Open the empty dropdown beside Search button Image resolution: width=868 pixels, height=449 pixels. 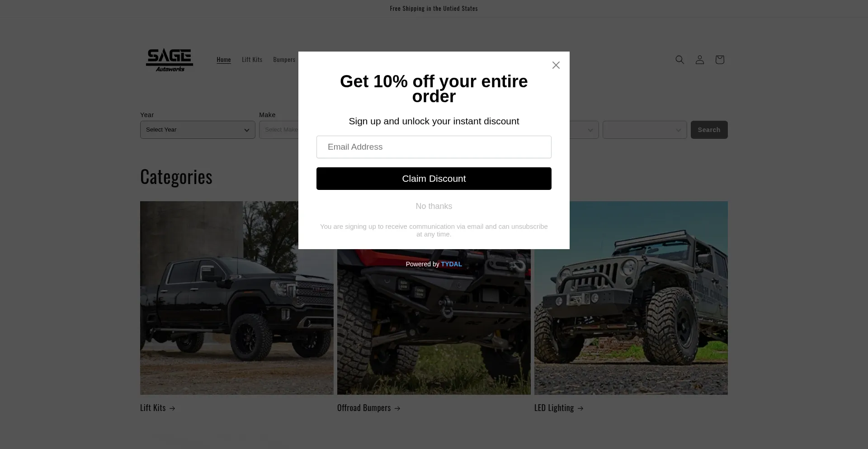(x=645, y=130)
